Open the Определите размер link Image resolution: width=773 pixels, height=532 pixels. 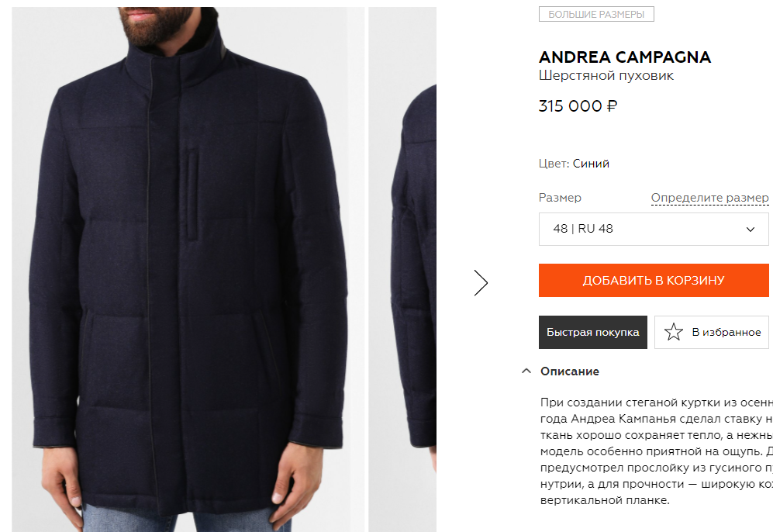pyautogui.click(x=709, y=198)
